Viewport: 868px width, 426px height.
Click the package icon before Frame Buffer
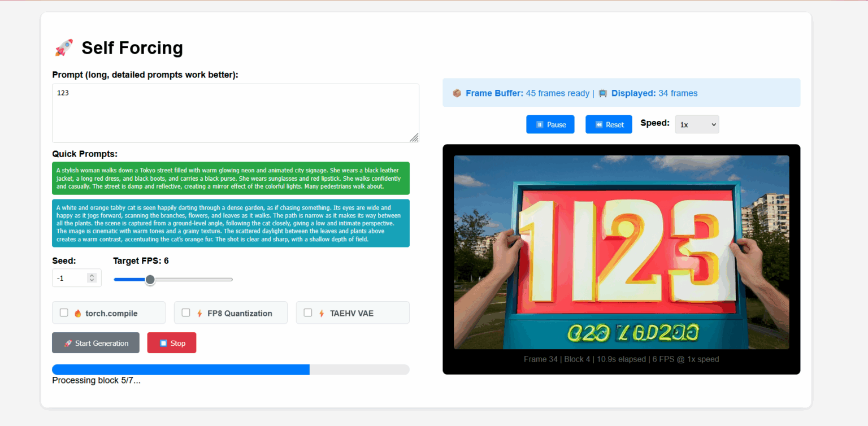[457, 93]
